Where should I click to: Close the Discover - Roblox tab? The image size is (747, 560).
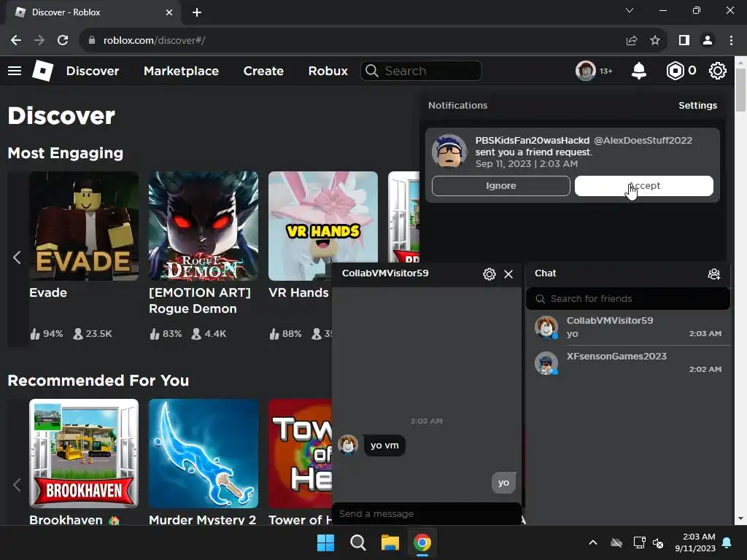(169, 12)
